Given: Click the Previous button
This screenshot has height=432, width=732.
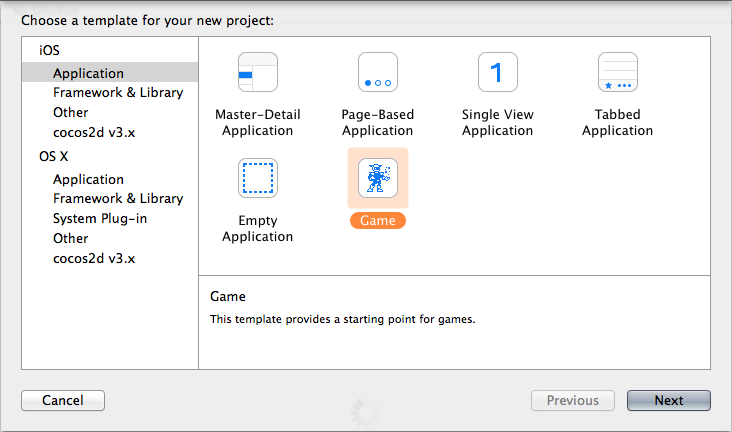Looking at the screenshot, I should tap(573, 400).
